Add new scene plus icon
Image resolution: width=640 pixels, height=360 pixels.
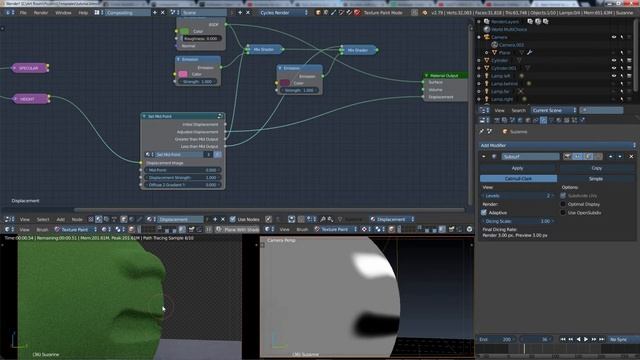[240, 13]
